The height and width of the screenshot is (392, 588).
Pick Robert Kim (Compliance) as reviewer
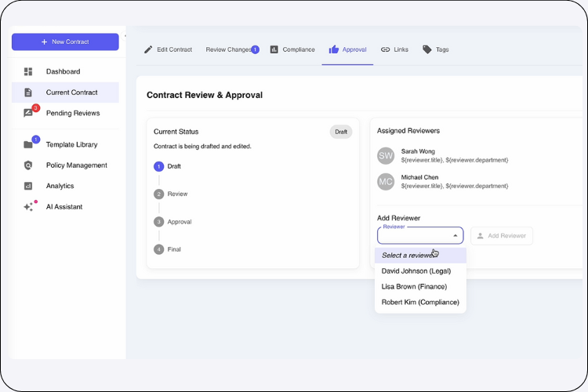(x=420, y=302)
